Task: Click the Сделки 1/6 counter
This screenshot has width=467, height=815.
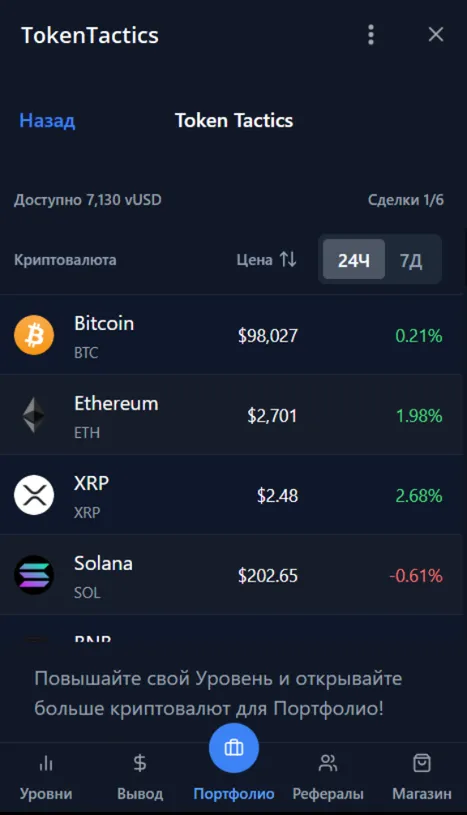Action: [x=406, y=200]
